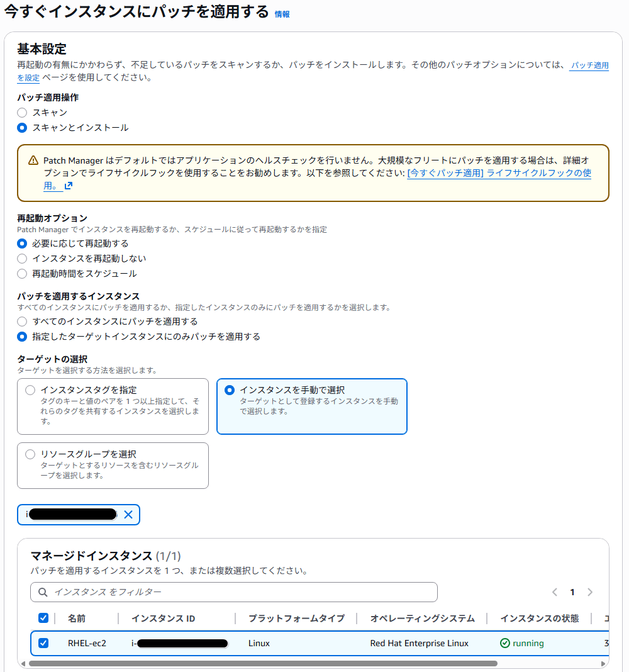Image resolution: width=629 pixels, height=672 pixels.
Task: Select インスタンスを再起動しない reboot option
Action: [x=22, y=259]
